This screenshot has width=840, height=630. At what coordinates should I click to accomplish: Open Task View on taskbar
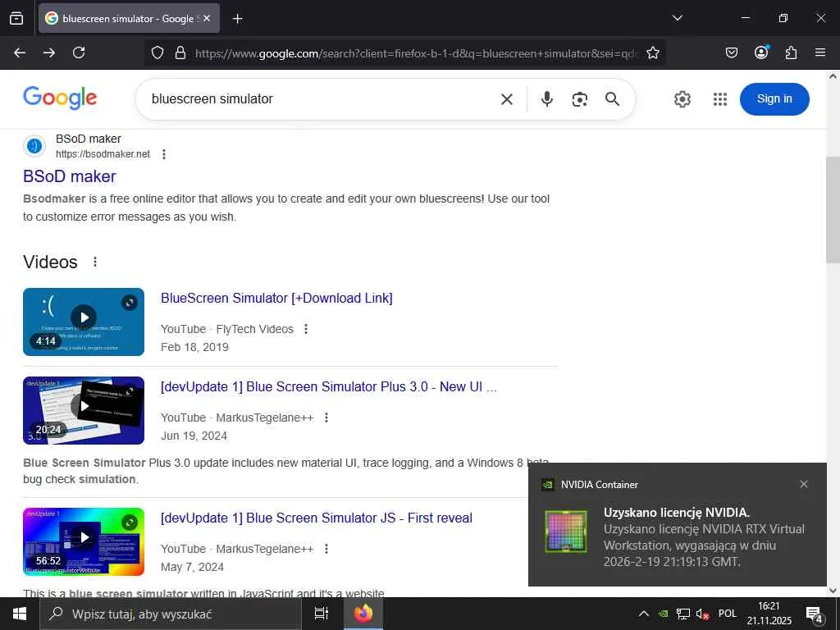click(x=322, y=614)
